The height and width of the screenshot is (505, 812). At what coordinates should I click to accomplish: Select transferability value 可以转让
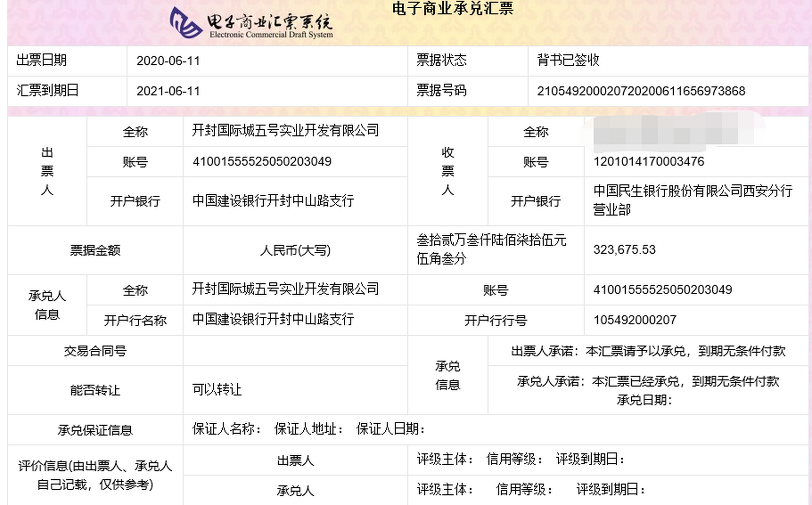tap(217, 390)
